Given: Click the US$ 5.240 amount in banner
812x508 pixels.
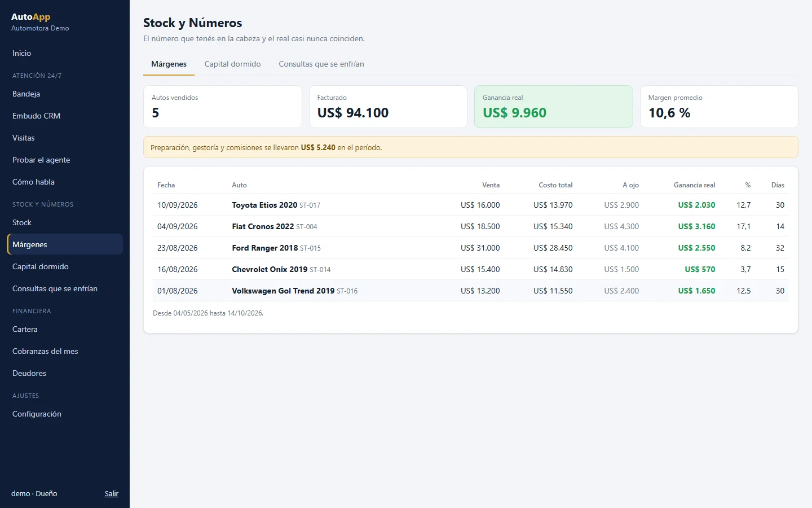Looking at the screenshot, I should (318, 147).
